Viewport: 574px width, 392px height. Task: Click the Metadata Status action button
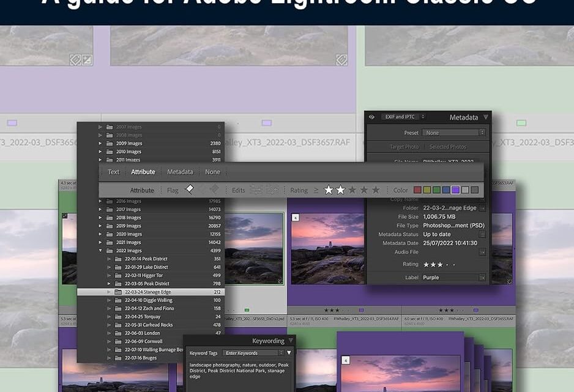(x=482, y=234)
